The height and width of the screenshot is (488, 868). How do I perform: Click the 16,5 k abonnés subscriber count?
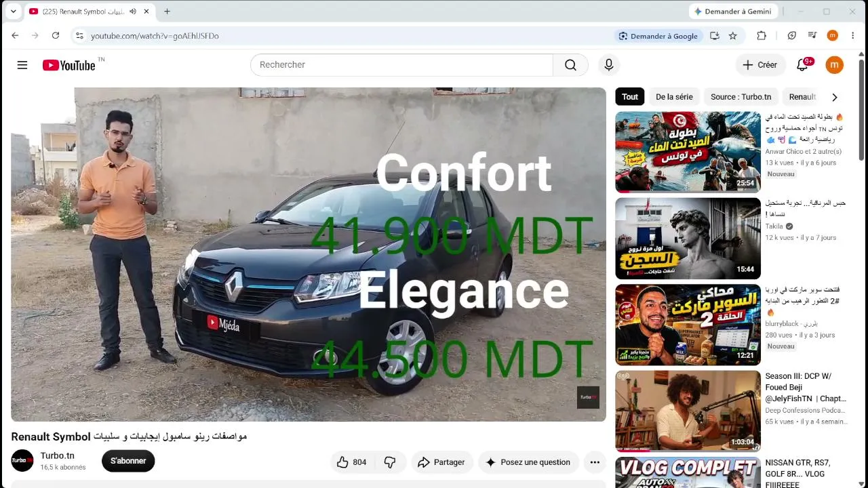tap(63, 468)
